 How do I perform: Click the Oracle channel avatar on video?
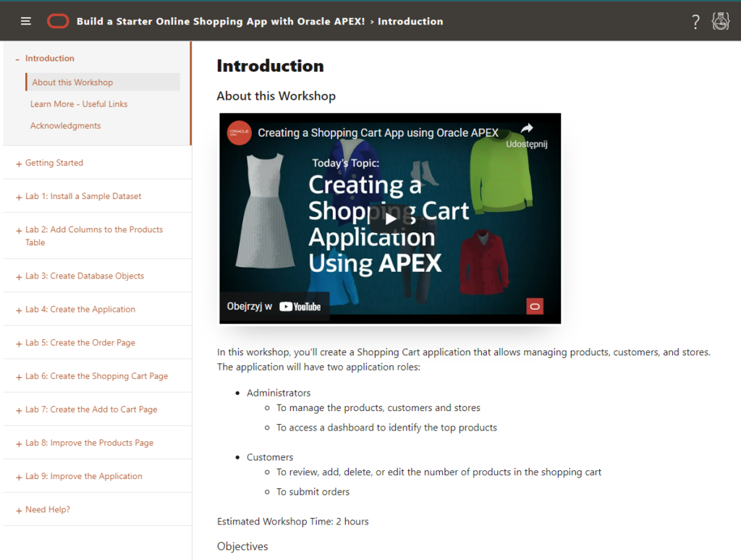239,133
